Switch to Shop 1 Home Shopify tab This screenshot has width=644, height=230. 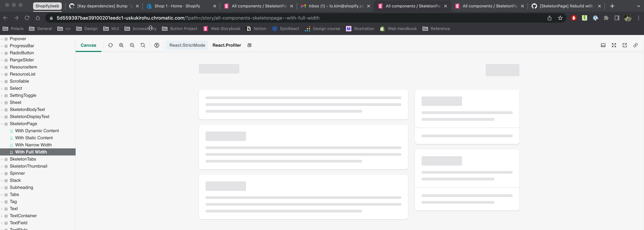(x=177, y=6)
